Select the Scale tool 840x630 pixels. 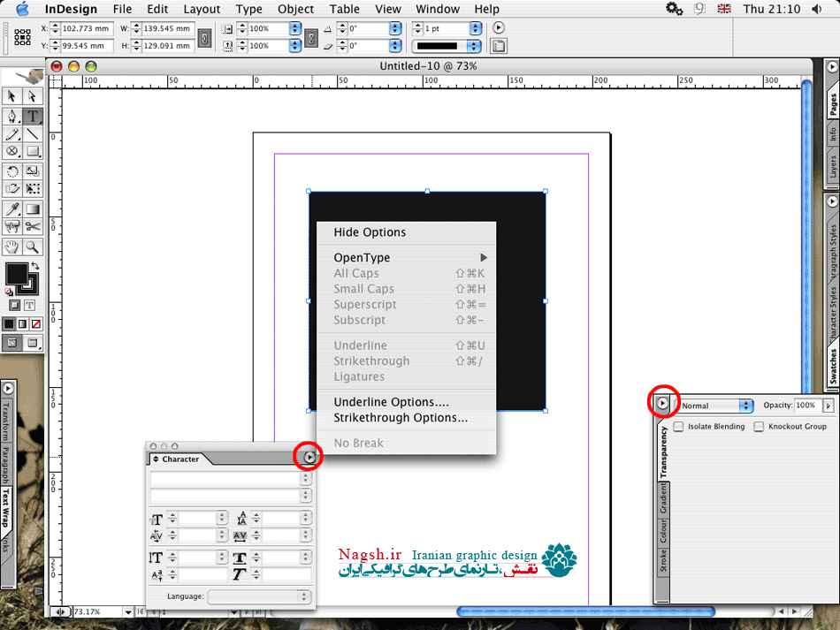32,171
